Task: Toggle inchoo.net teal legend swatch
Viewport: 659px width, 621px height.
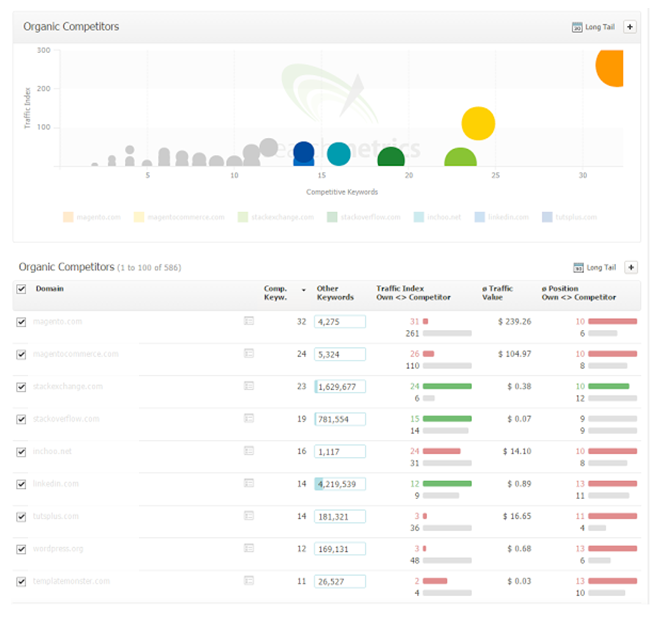Action: point(419,217)
